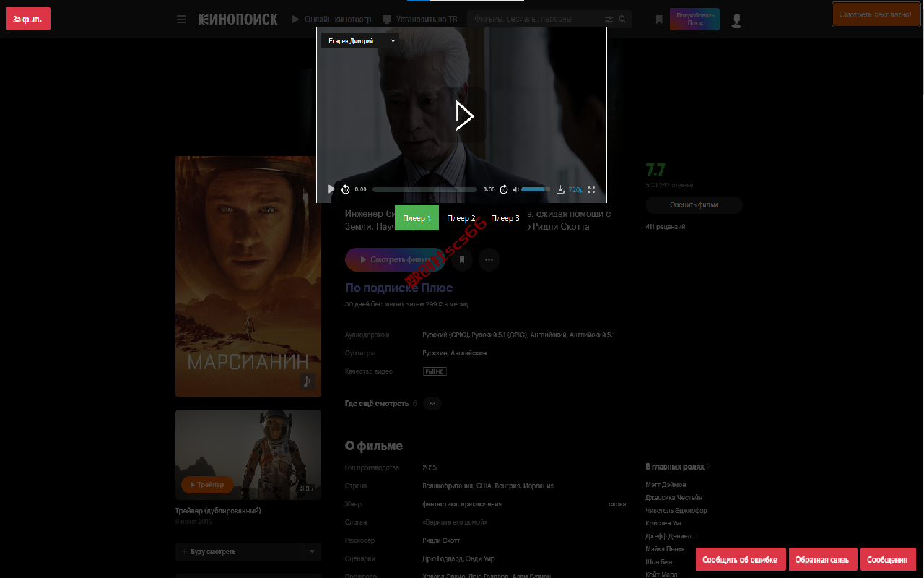Mute the player with the speaker icon
Image resolution: width=924 pixels, height=578 pixels.
pyautogui.click(x=516, y=189)
